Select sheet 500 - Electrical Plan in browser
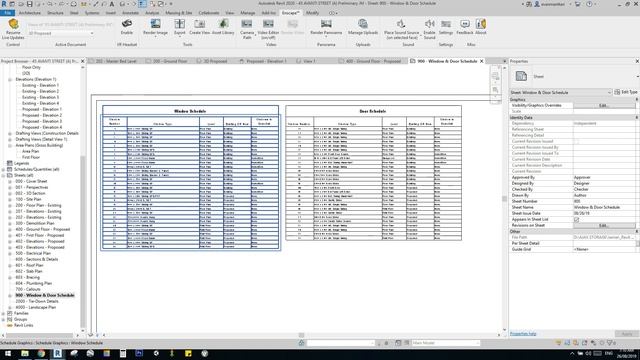 pyautogui.click(x=33, y=253)
